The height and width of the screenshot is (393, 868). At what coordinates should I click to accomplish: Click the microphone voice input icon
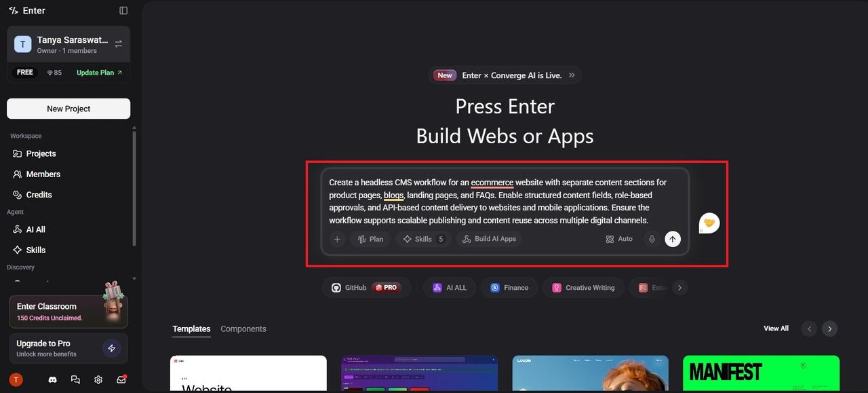click(x=652, y=239)
